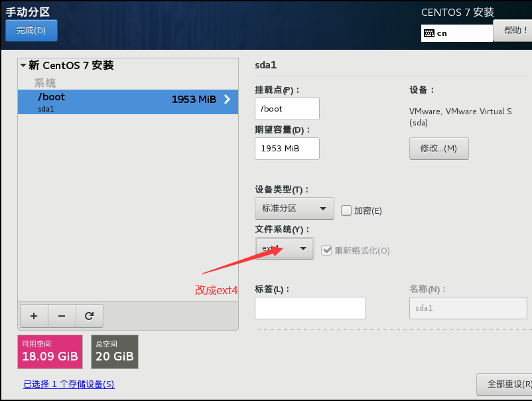Click the 挂载点 mount point field
The width and height of the screenshot is (532, 401).
point(287,109)
